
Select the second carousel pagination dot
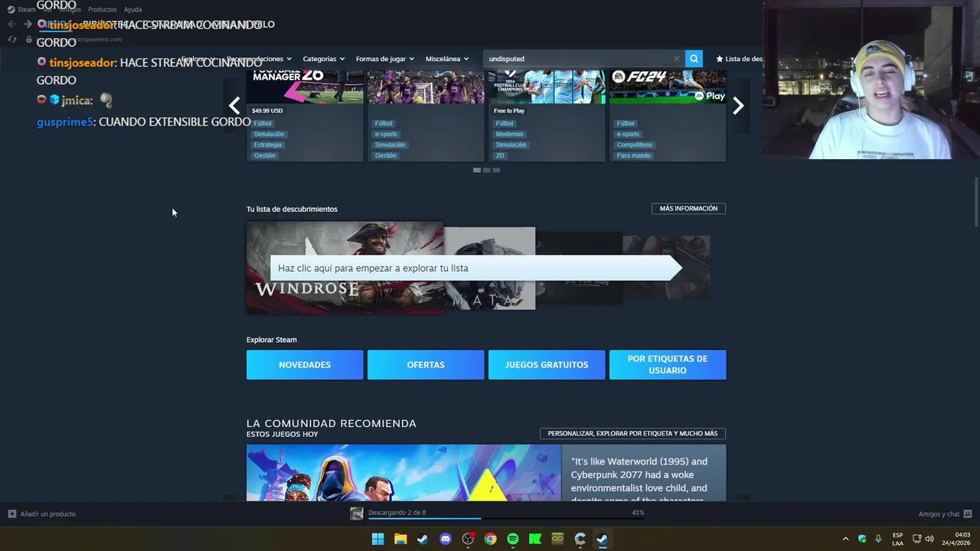486,170
